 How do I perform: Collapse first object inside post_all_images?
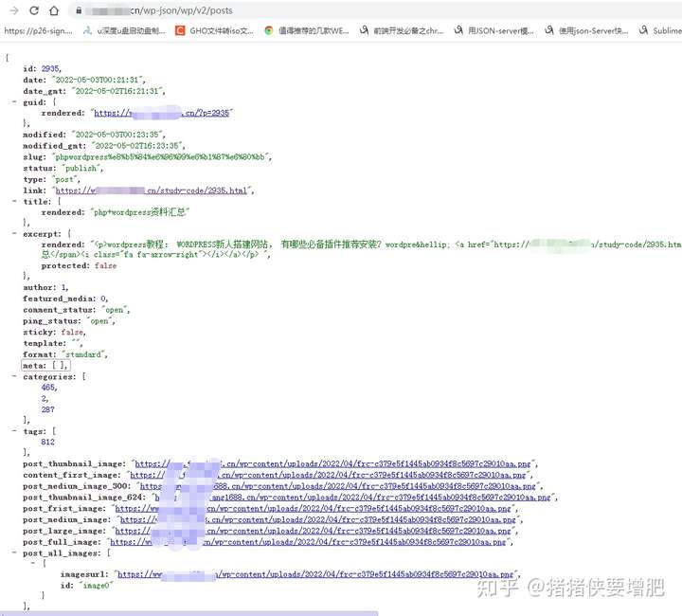point(33,563)
